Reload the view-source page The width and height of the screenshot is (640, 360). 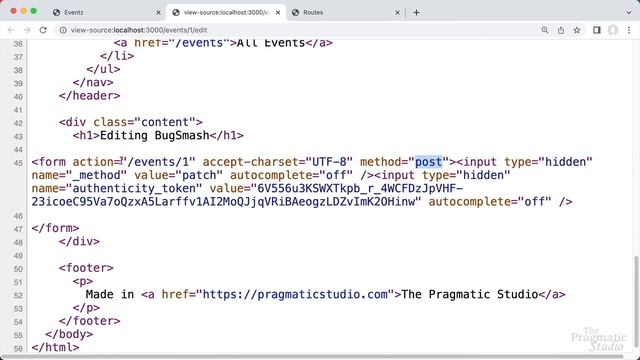click(43, 30)
